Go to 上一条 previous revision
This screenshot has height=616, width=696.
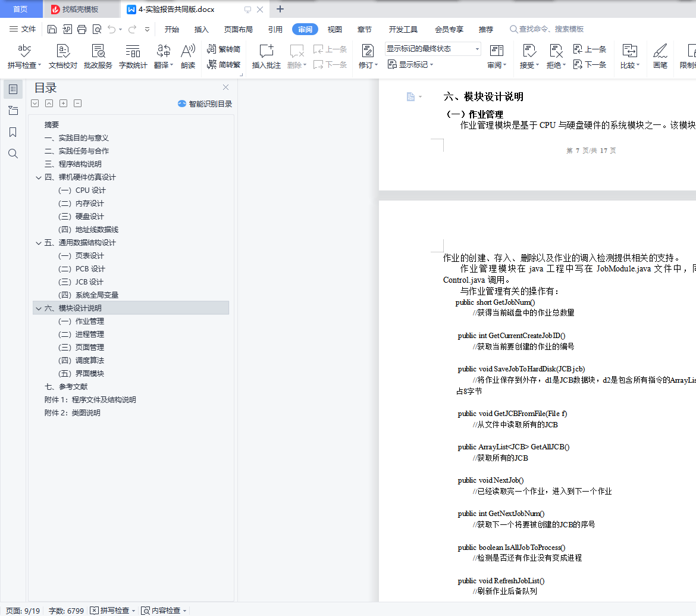590,49
